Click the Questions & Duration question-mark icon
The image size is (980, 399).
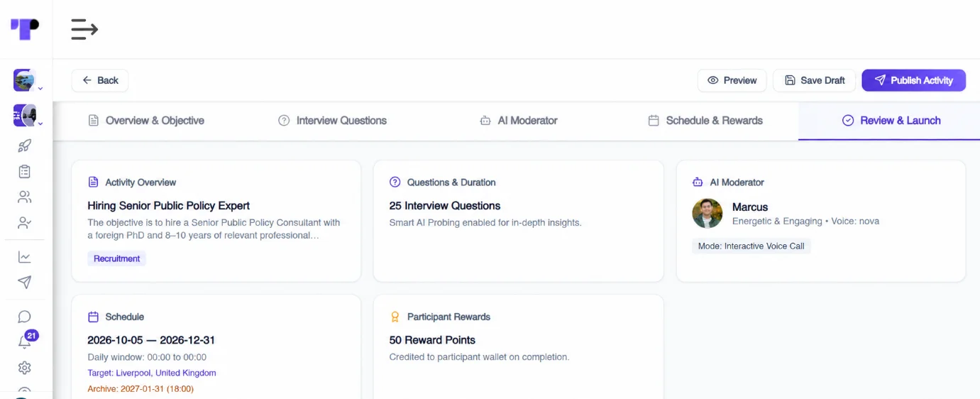tap(395, 182)
